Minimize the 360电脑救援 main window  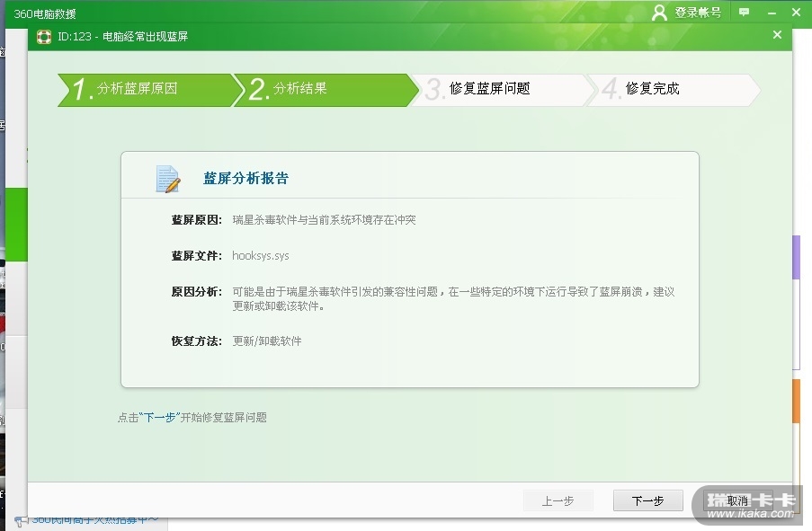click(x=772, y=13)
